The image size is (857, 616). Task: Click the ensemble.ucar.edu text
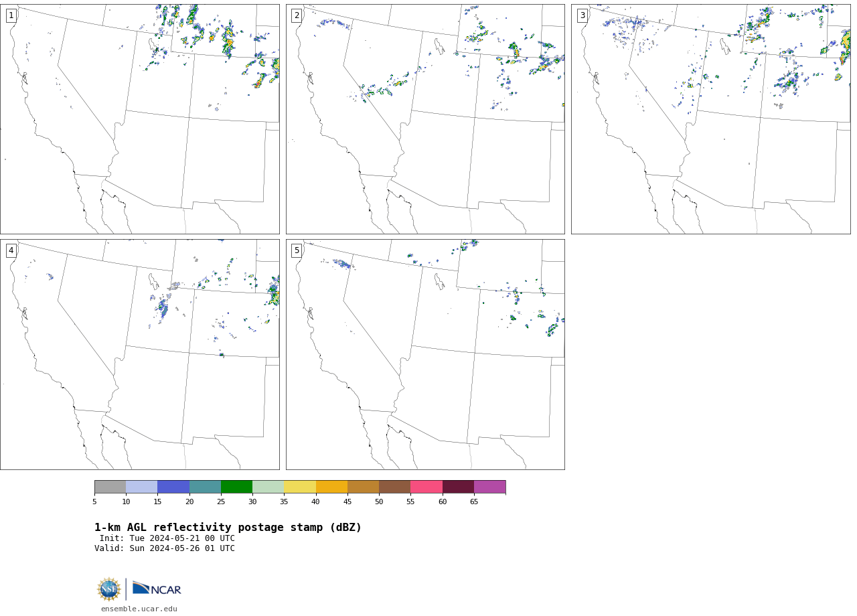[139, 609]
